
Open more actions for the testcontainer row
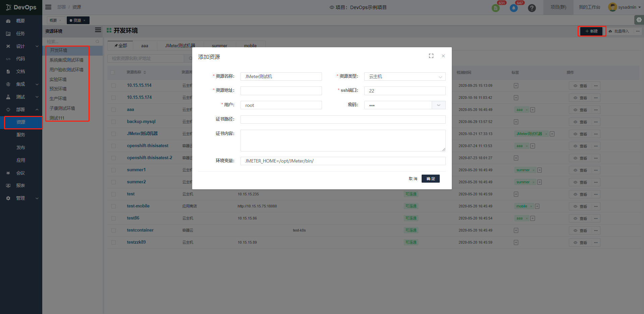[x=596, y=231]
